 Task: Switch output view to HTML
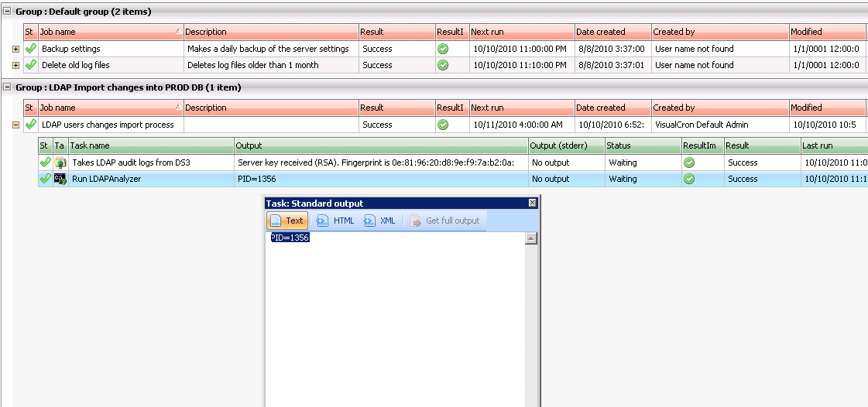335,221
